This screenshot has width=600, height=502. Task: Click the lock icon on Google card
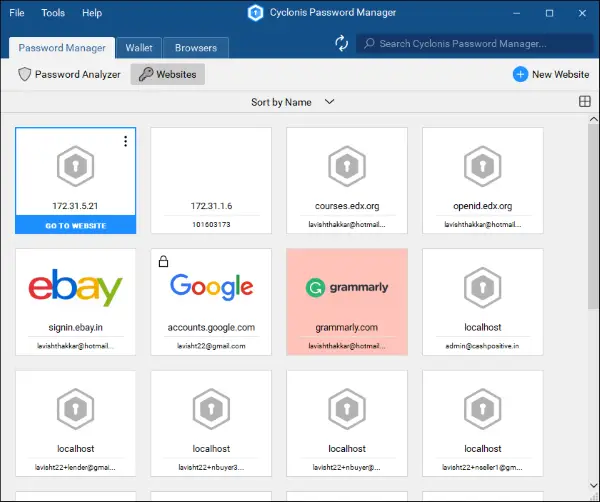pos(163,261)
